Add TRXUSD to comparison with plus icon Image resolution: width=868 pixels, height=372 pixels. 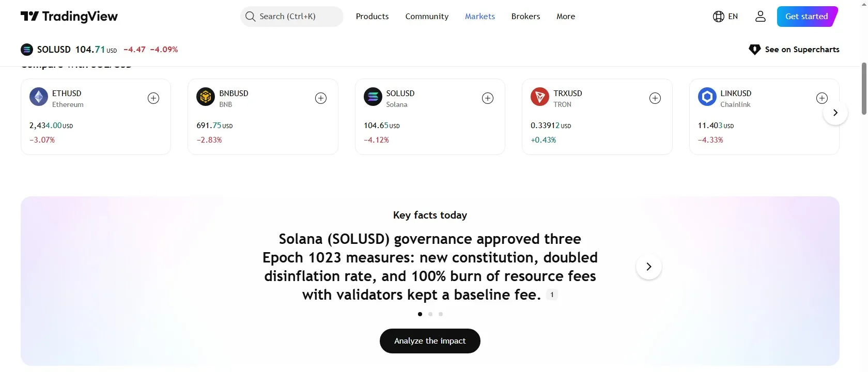tap(655, 98)
